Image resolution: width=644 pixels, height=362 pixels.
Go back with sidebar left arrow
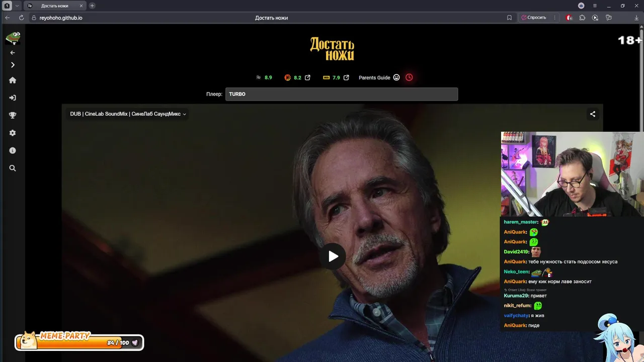pos(13,52)
